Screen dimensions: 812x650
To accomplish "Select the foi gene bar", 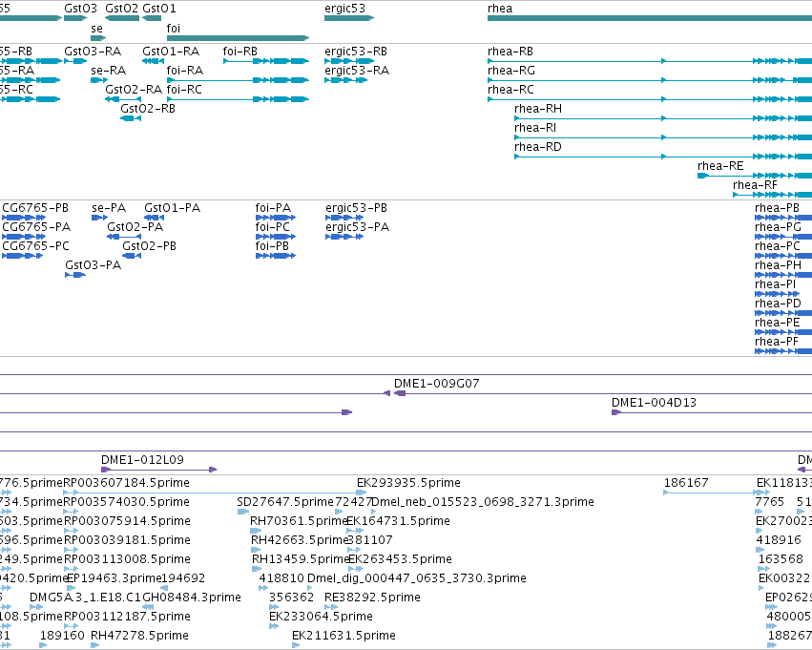I will point(239,38).
